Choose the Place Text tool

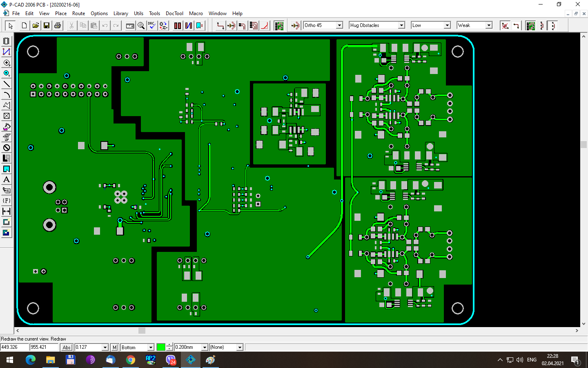click(7, 180)
